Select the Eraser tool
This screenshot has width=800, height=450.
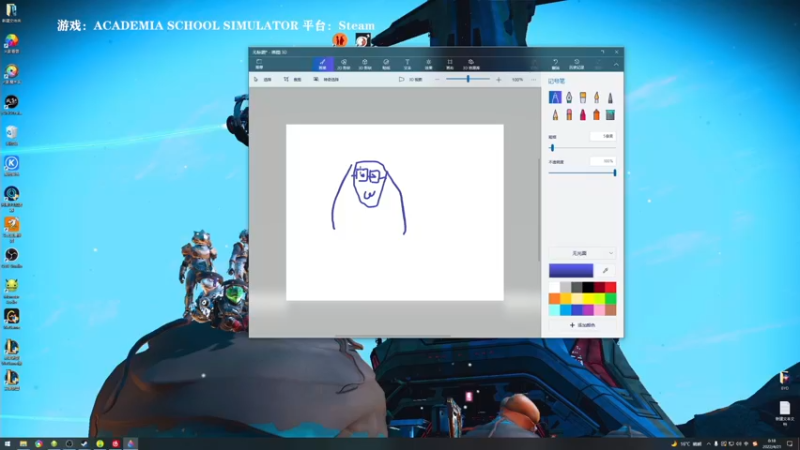click(569, 115)
